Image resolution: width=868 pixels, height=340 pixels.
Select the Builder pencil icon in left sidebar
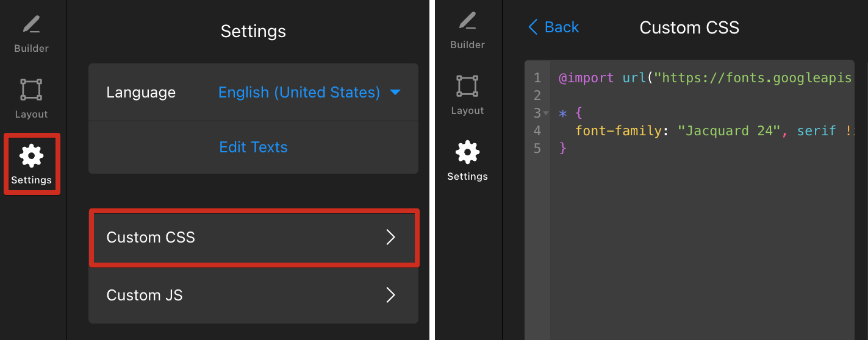pos(31,26)
